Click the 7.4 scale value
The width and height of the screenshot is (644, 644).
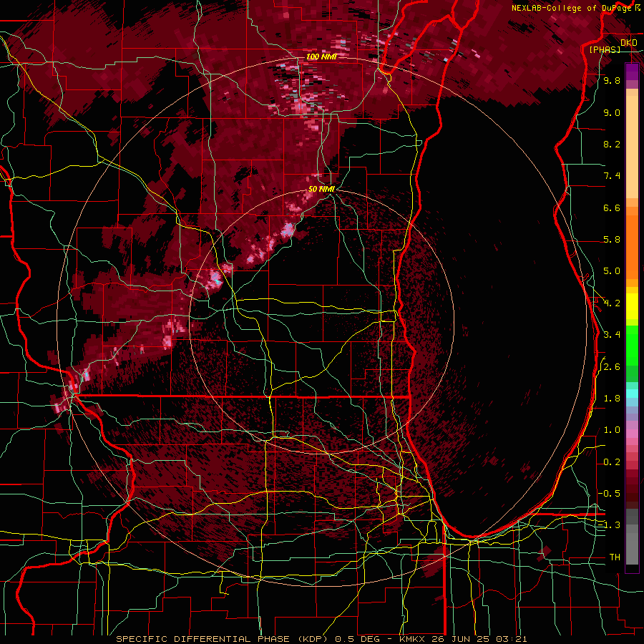pos(612,176)
